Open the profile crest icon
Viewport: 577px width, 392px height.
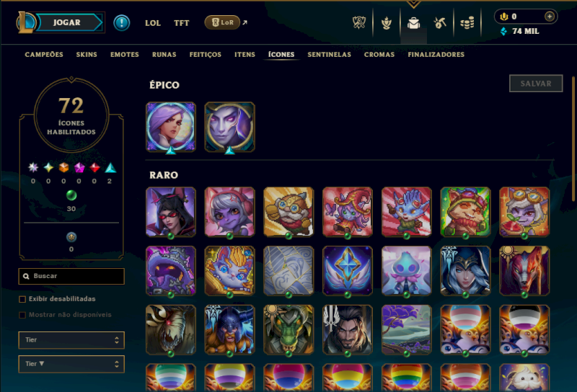point(359,23)
